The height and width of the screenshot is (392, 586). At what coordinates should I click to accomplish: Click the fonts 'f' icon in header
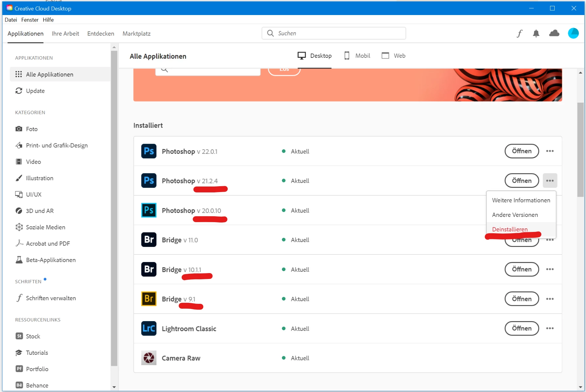point(519,33)
